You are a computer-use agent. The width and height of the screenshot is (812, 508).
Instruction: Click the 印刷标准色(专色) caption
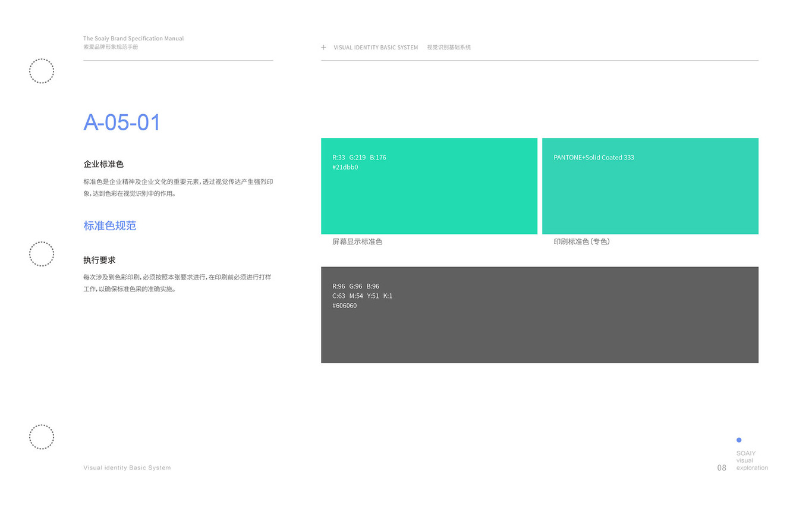(x=582, y=242)
